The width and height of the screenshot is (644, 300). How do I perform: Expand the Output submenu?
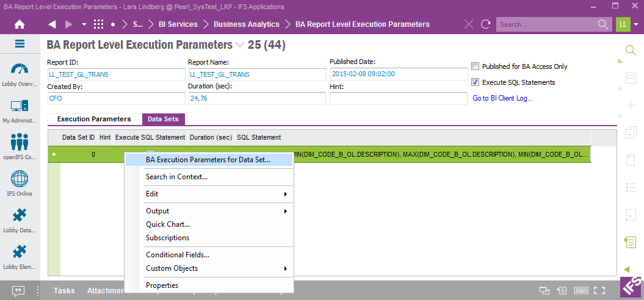pos(209,211)
